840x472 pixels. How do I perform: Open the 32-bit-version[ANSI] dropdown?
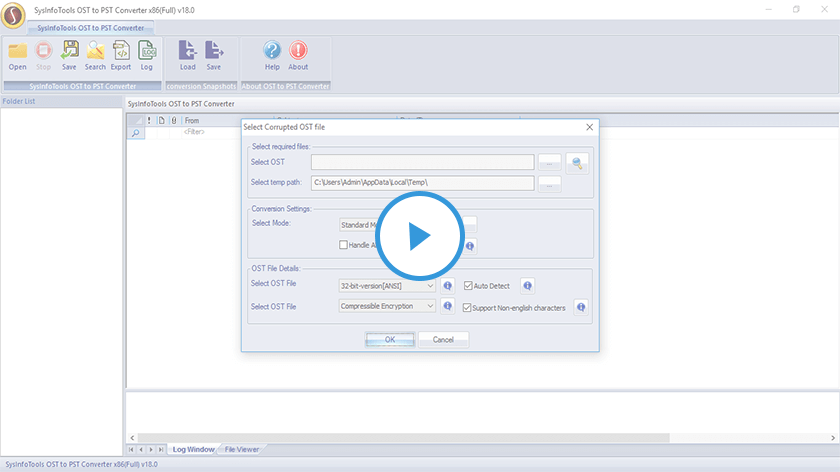coord(387,286)
